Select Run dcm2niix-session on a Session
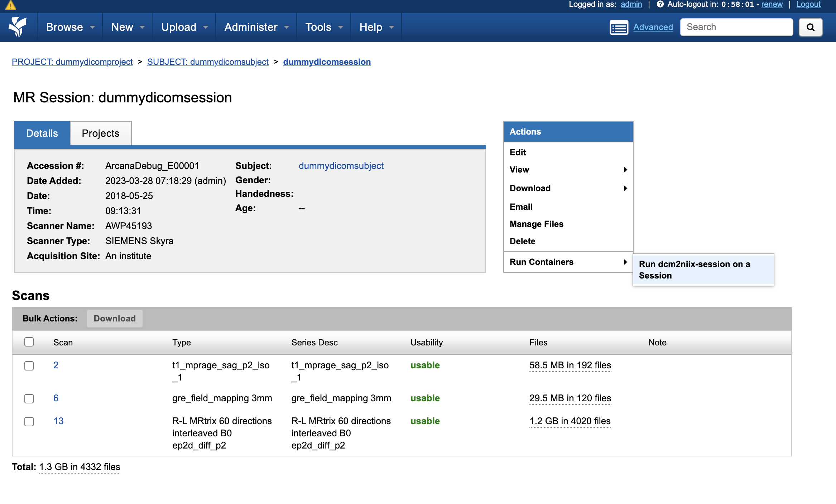This screenshot has height=504, width=836. 703,270
